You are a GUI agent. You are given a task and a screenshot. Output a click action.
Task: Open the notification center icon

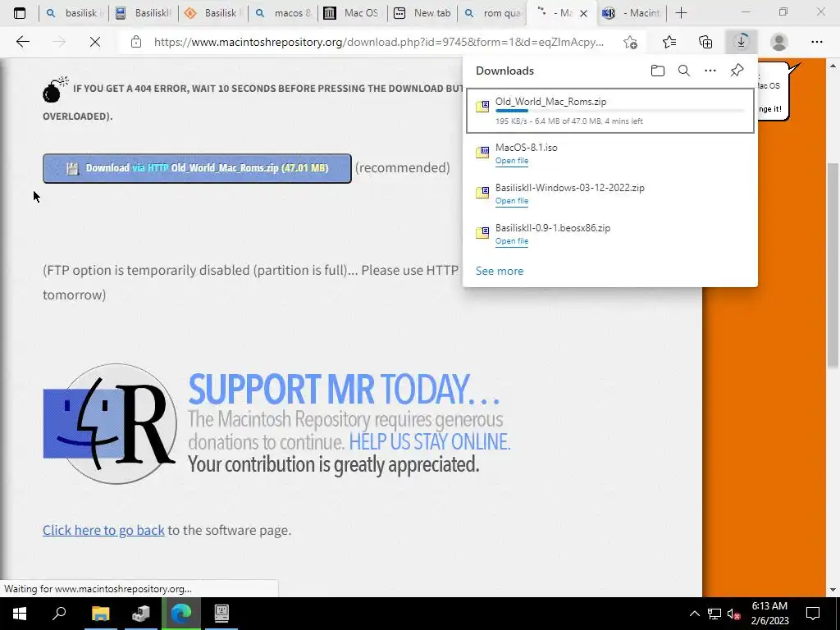pos(813,614)
